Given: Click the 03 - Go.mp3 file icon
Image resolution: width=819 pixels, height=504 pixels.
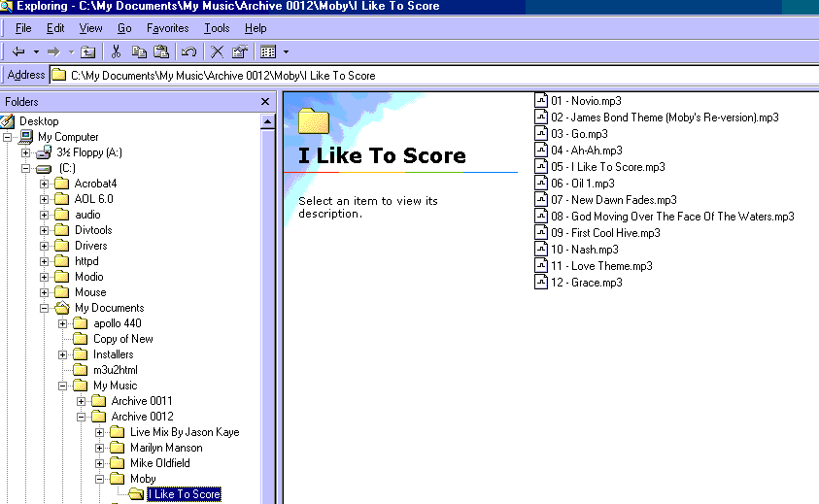Looking at the screenshot, I should [541, 134].
